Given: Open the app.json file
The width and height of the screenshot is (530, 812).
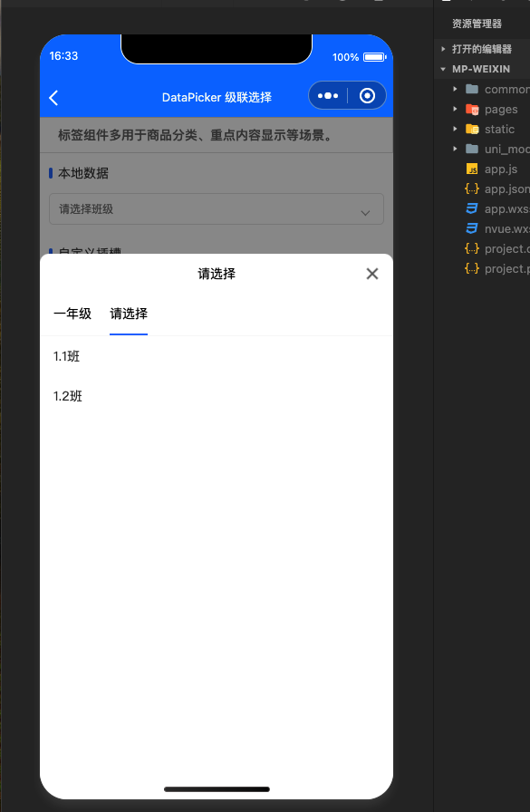Looking at the screenshot, I should pos(496,189).
